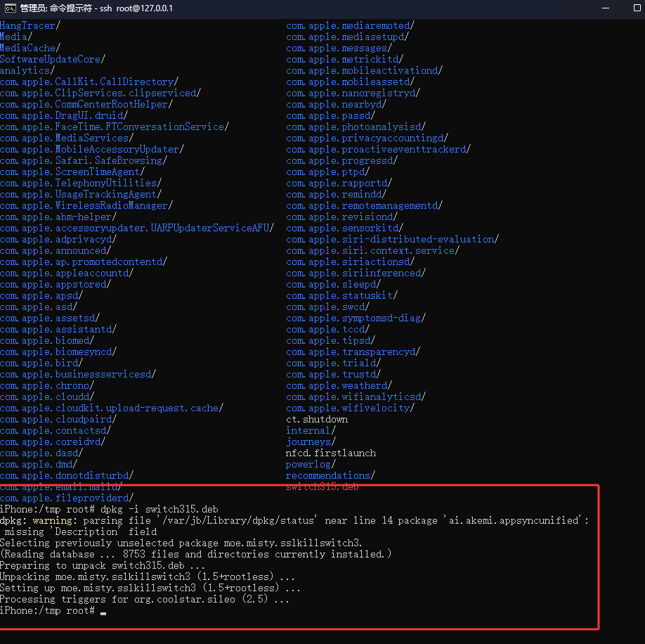Image resolution: width=645 pixels, height=644 pixels.
Task: Click 'com.apple.passd/' entry
Action: click(x=330, y=115)
